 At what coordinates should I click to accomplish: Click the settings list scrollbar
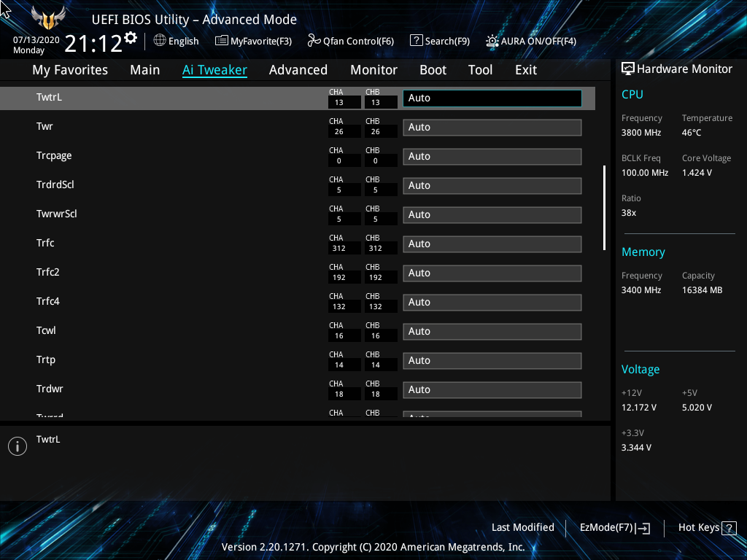tap(604, 208)
